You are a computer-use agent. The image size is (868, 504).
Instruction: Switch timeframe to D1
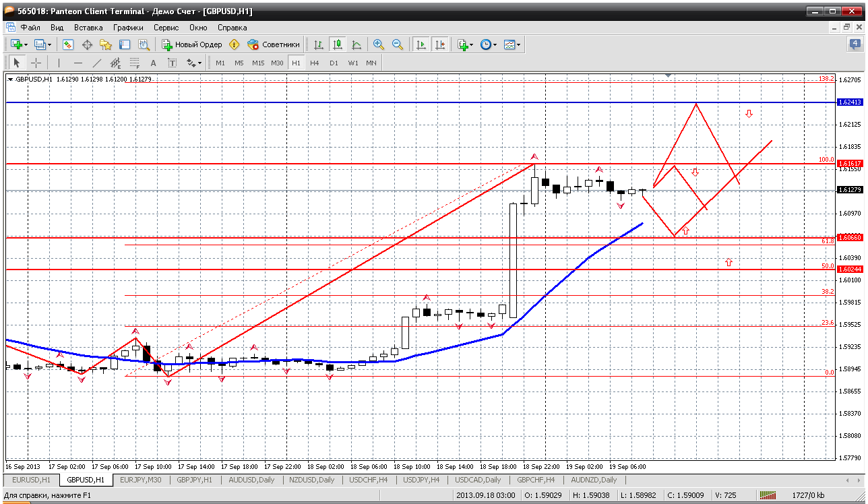click(334, 63)
